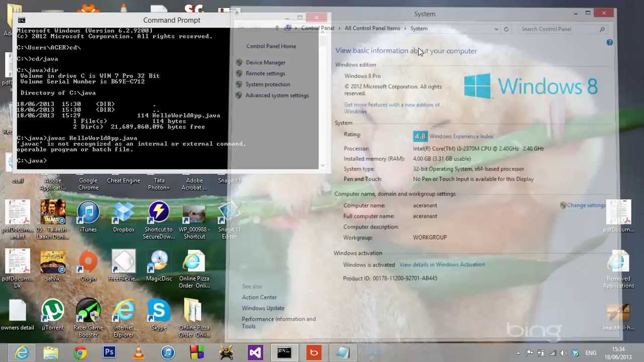
Task: Go to Control Panel Home
Action: (x=271, y=46)
